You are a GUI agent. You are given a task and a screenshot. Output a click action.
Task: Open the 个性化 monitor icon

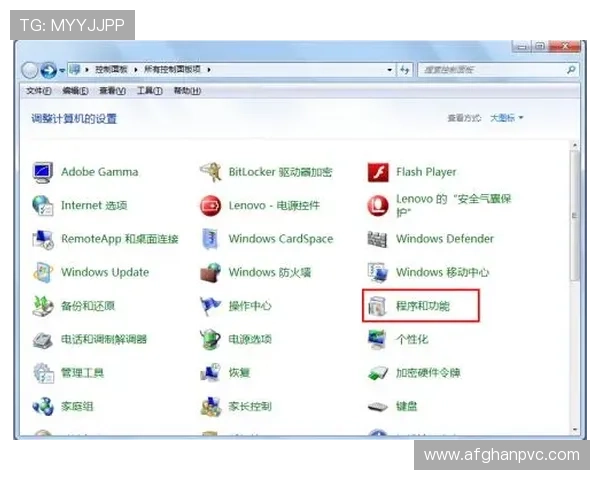pos(378,340)
